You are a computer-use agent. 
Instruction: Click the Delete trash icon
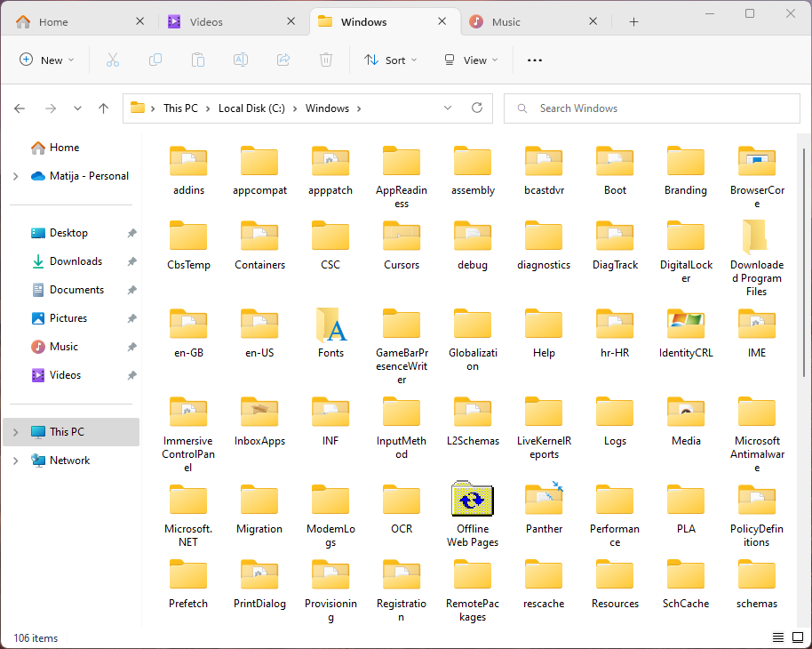326,60
